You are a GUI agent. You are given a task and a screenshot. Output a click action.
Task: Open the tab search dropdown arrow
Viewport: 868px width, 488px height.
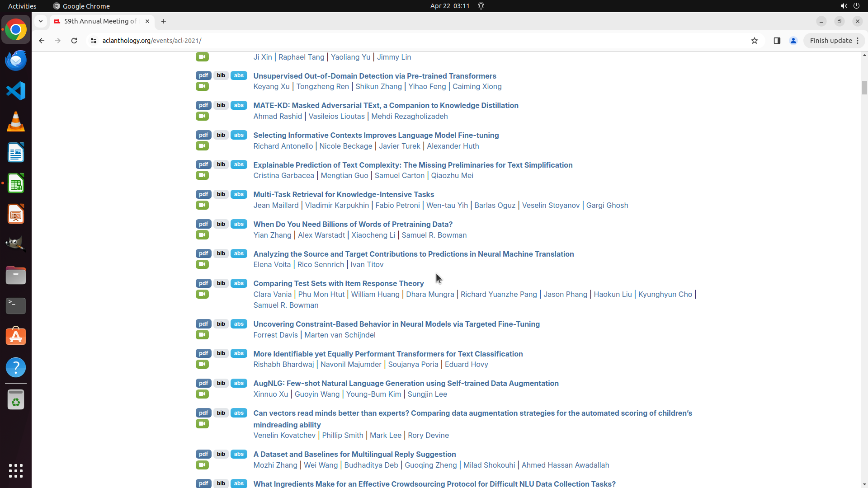click(x=41, y=21)
